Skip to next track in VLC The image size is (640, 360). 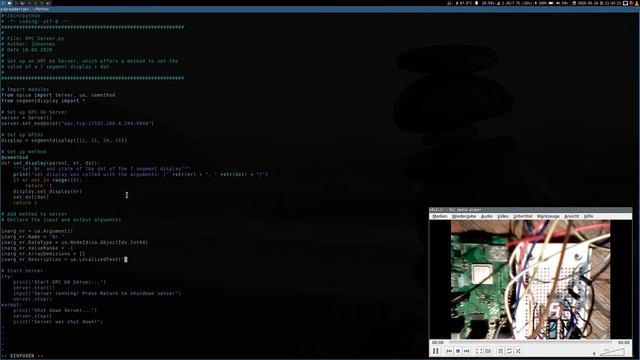tap(467, 351)
